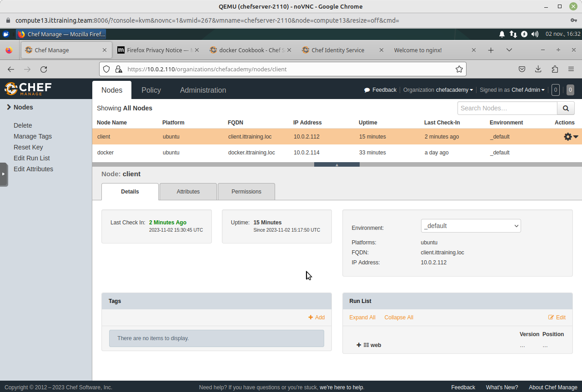Open the Environment _default dropdown
Screen dimensions: 582x392
coord(471,226)
